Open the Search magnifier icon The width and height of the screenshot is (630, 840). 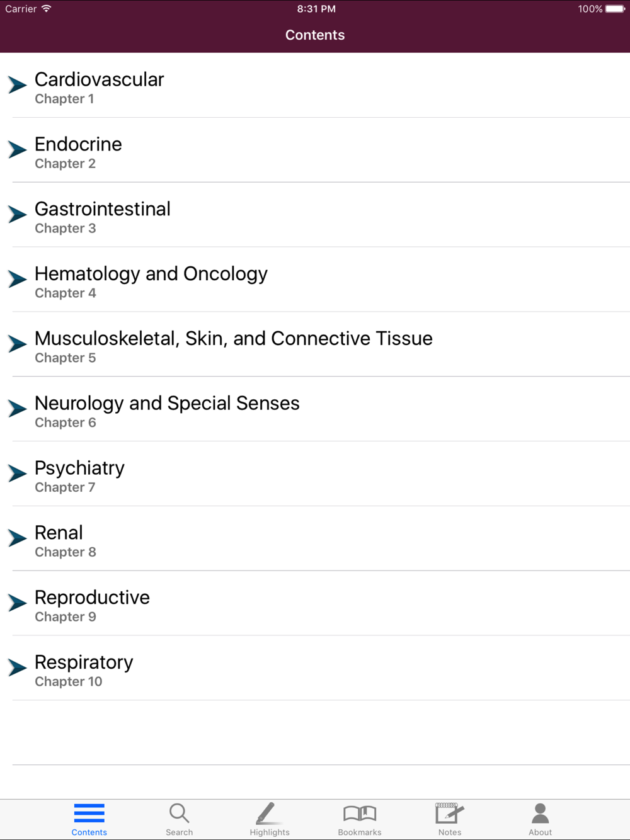tap(180, 813)
